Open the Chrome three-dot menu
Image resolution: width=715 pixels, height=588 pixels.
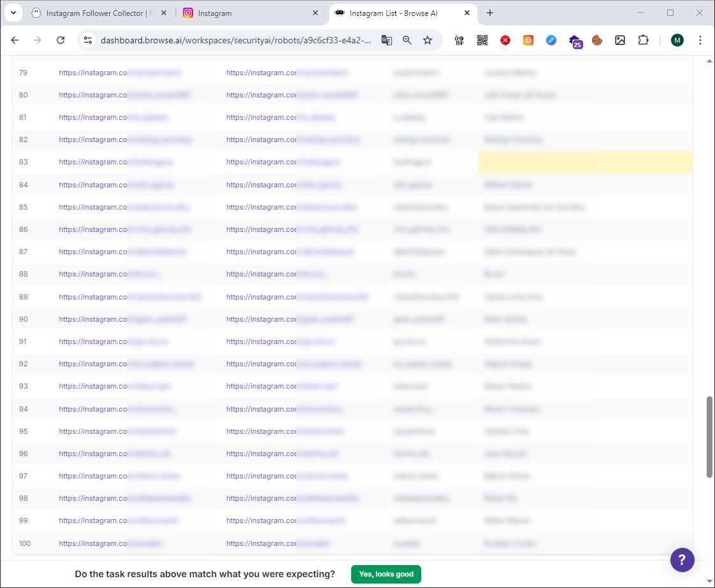point(700,40)
